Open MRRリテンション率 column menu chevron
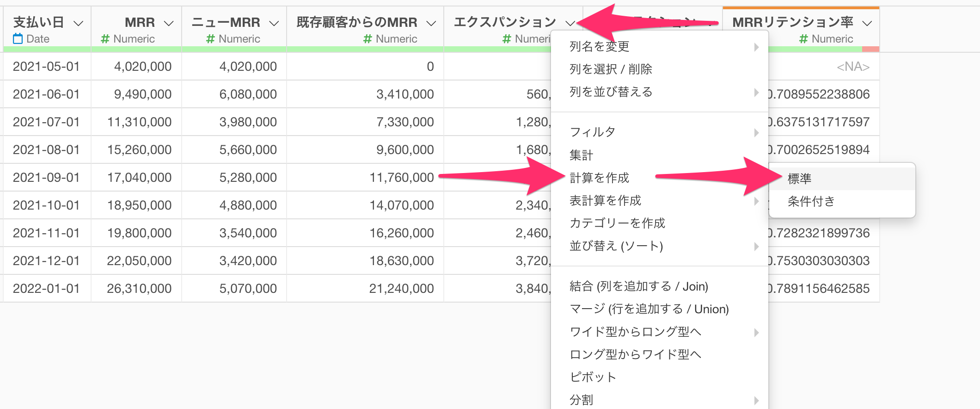The image size is (980, 409). coord(867,23)
